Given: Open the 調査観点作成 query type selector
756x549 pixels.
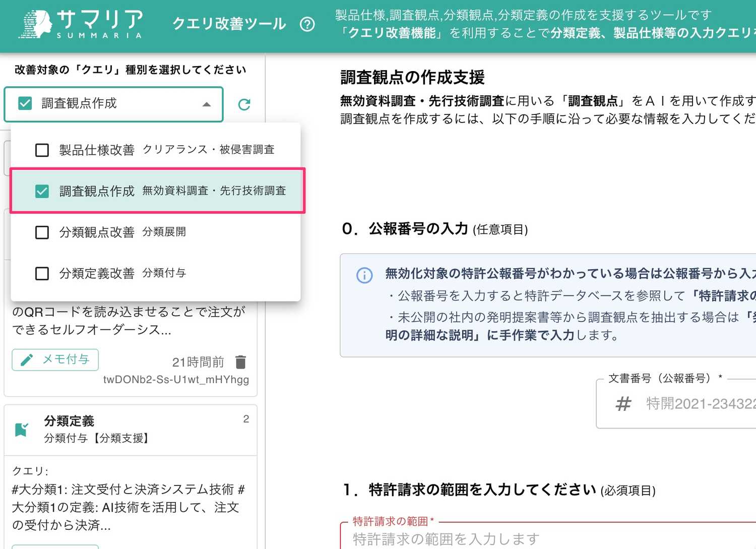Looking at the screenshot, I should (x=113, y=104).
